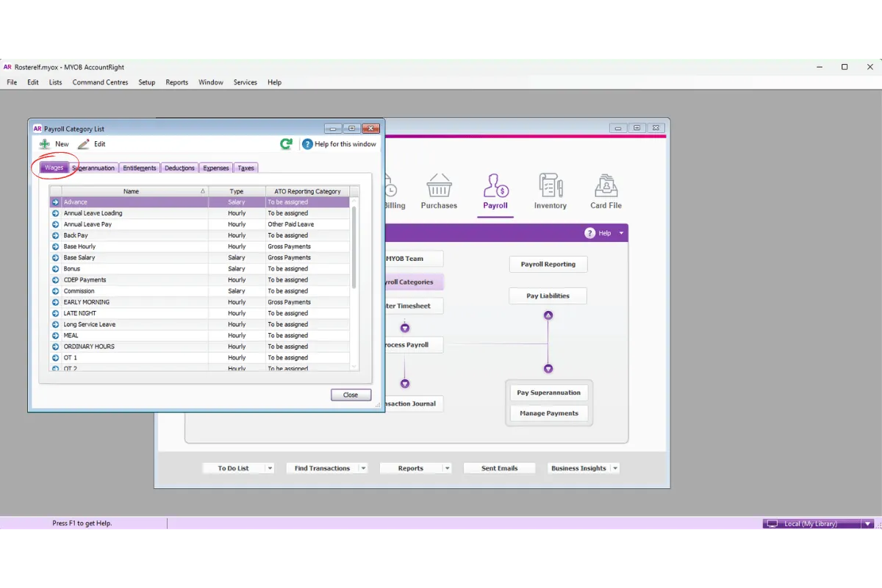The width and height of the screenshot is (882, 588).
Task: Select 'Hourly' cell in Back Pay row
Action: point(237,235)
